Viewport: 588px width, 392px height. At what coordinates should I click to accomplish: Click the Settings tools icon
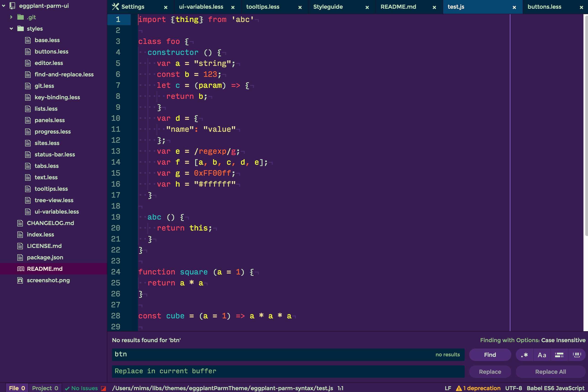tap(115, 6)
